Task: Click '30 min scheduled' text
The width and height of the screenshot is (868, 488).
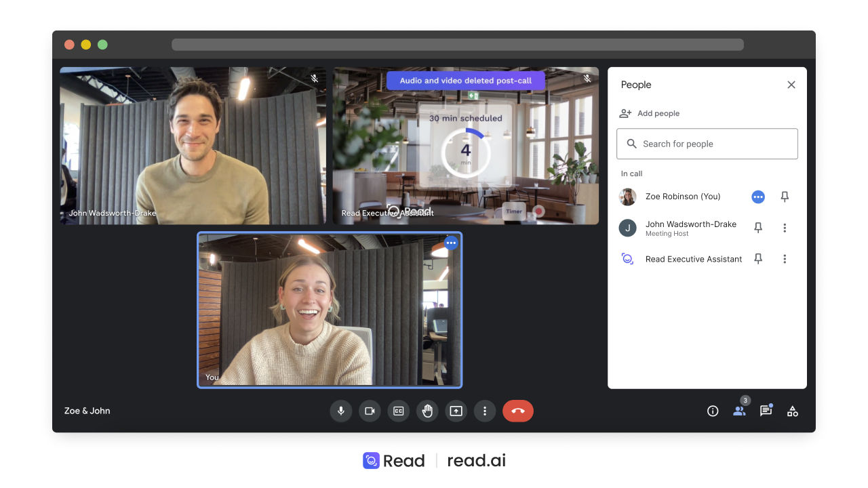Action: point(466,118)
